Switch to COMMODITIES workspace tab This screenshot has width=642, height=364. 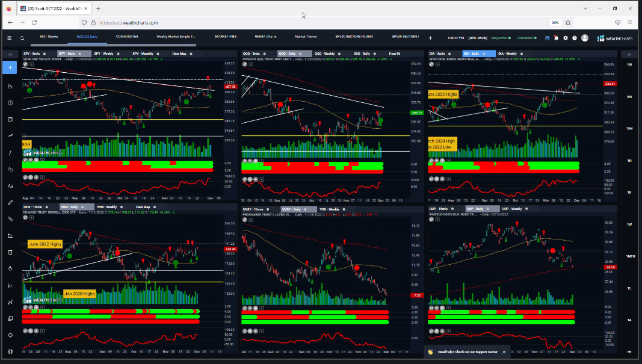127,37
